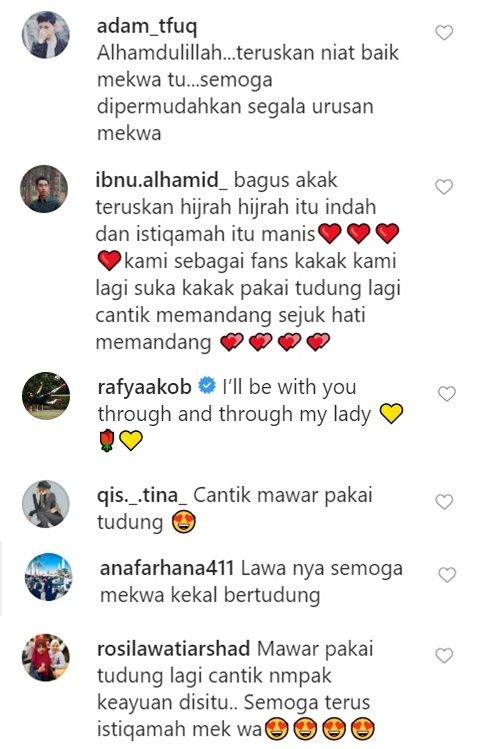
Task: Like adam_tfuq's comment with the heart icon
Action: tap(444, 32)
